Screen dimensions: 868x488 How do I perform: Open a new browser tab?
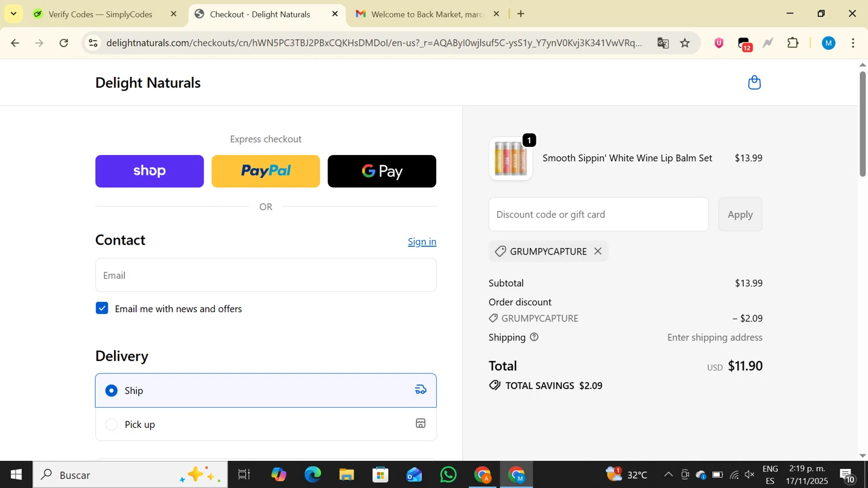pos(521,14)
